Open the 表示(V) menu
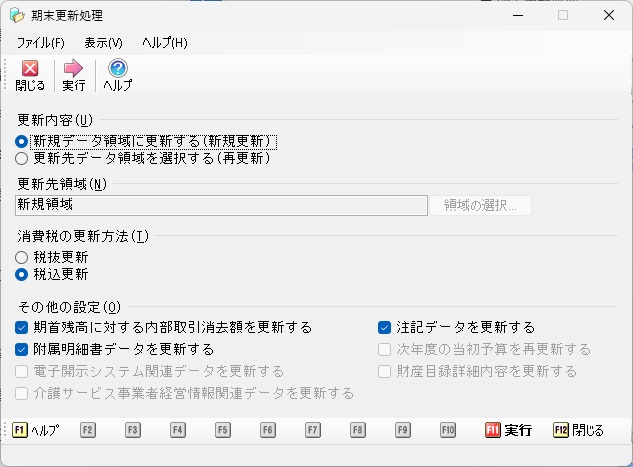 pos(103,43)
